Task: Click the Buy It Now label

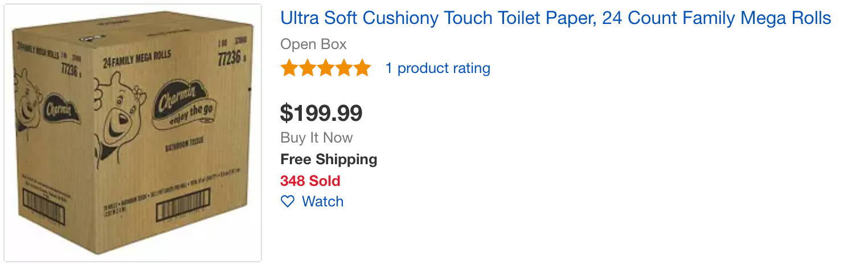Action: (x=316, y=137)
